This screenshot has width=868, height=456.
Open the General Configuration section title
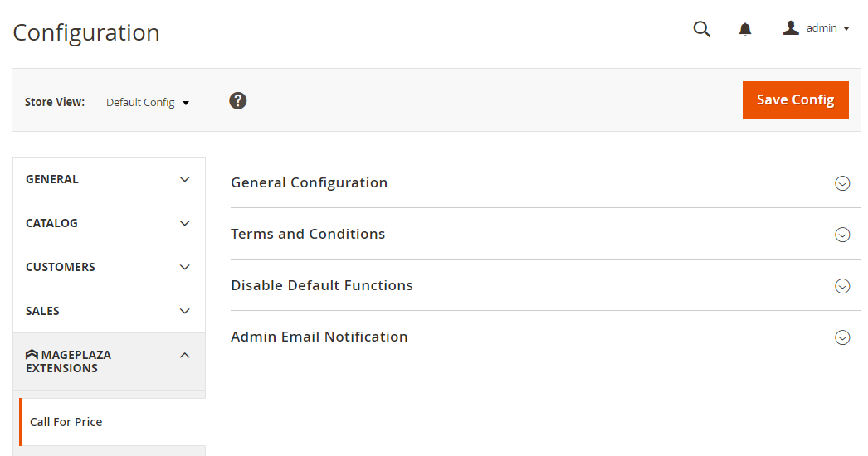pos(309,183)
